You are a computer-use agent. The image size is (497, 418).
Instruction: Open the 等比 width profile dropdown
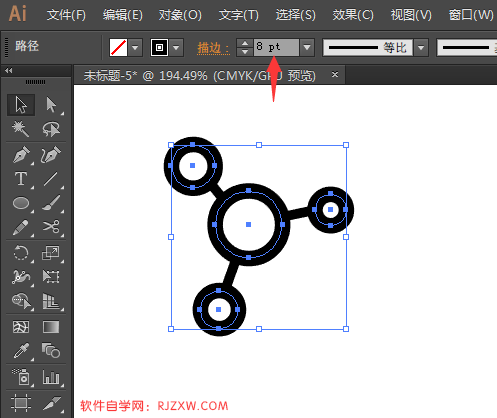click(421, 48)
